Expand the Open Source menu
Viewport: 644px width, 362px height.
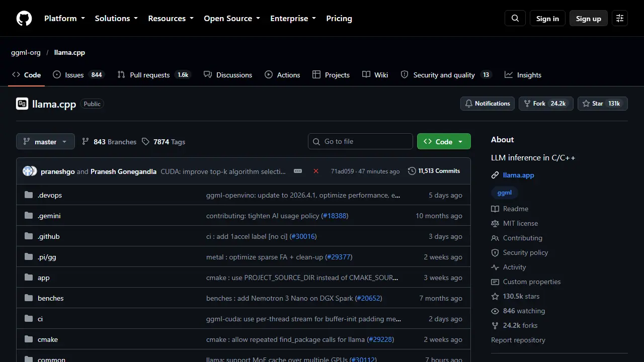[232, 19]
